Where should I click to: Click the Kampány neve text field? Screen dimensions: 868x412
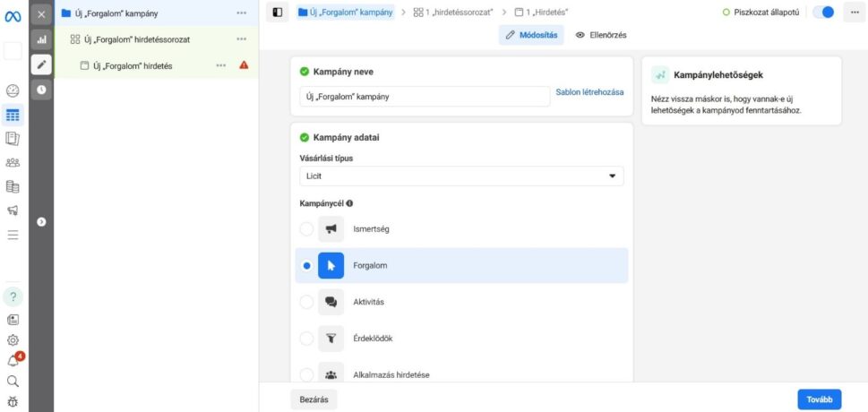[x=425, y=96]
